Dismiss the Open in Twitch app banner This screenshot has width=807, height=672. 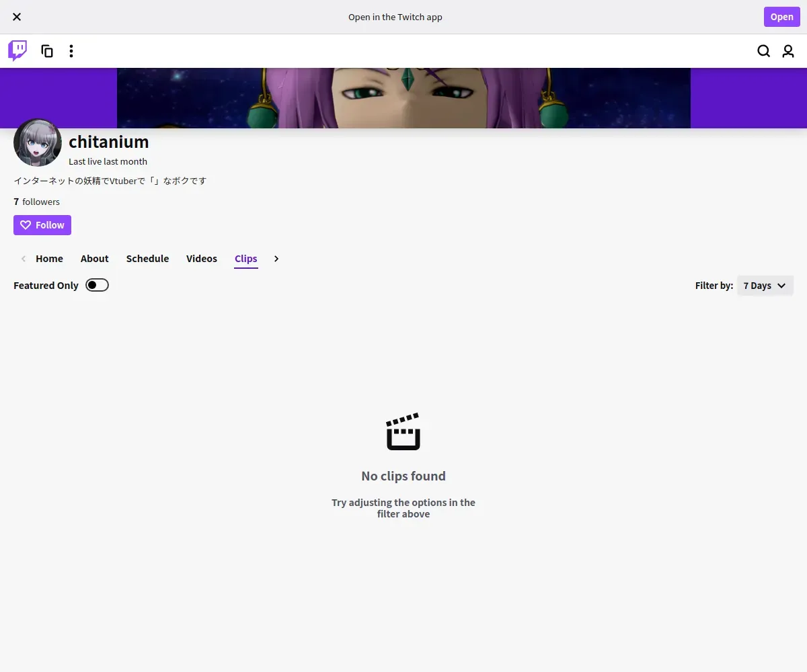(17, 17)
